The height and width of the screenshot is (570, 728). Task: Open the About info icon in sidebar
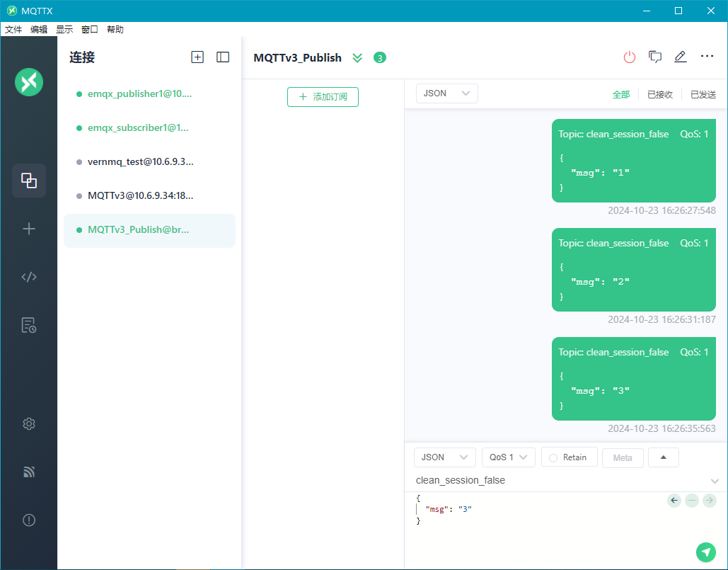click(29, 520)
